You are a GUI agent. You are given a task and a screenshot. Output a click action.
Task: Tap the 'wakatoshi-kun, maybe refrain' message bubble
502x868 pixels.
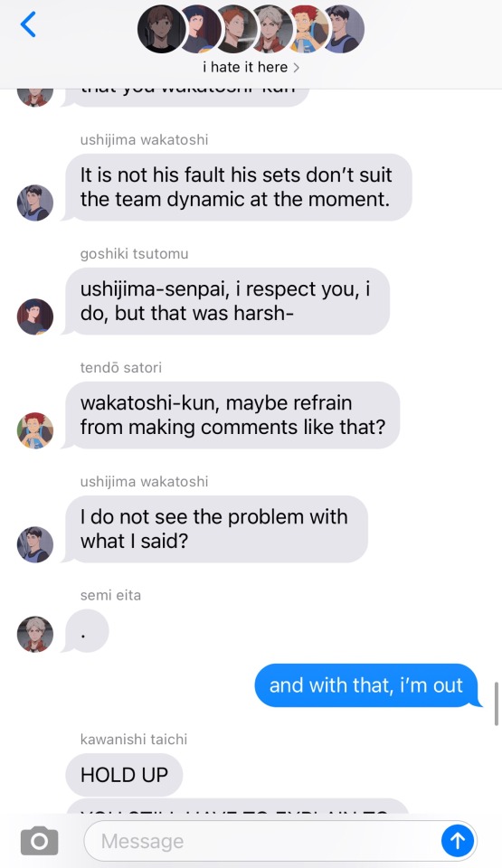tap(232, 415)
